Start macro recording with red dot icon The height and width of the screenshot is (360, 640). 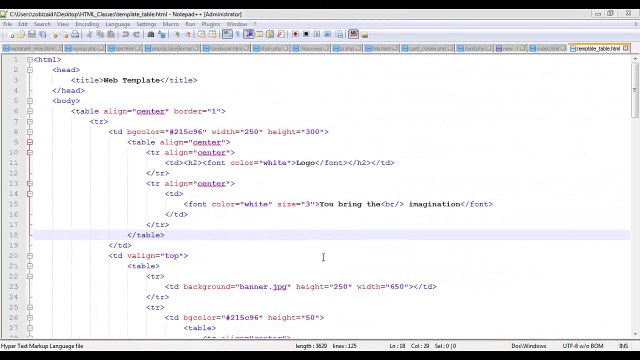pos(296,35)
